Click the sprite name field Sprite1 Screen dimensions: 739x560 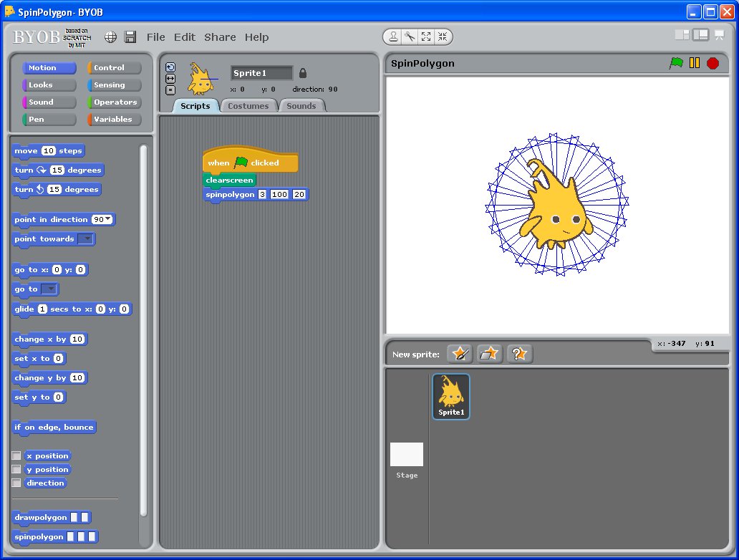261,73
